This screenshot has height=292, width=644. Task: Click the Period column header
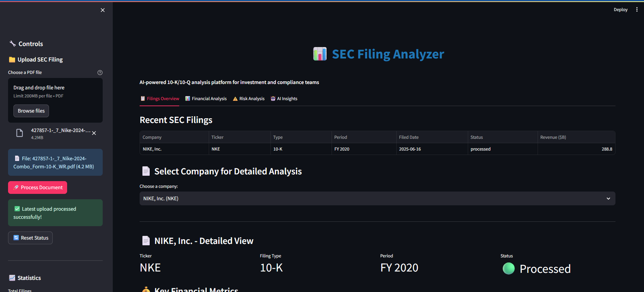tap(364, 137)
